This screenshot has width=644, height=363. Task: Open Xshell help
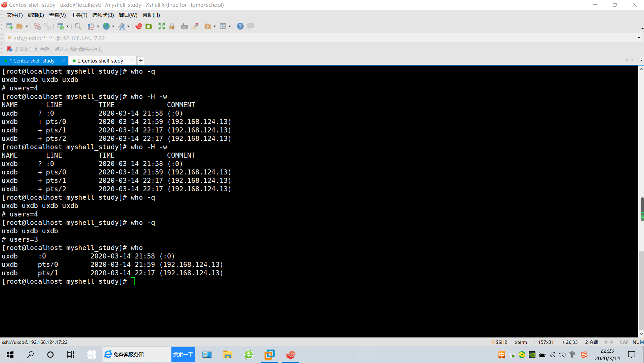pos(240,26)
